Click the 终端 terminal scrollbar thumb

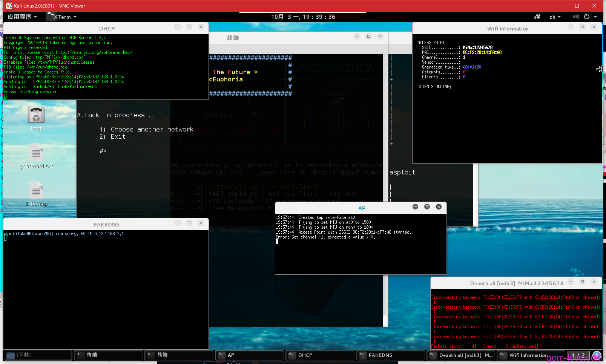pos(385,321)
